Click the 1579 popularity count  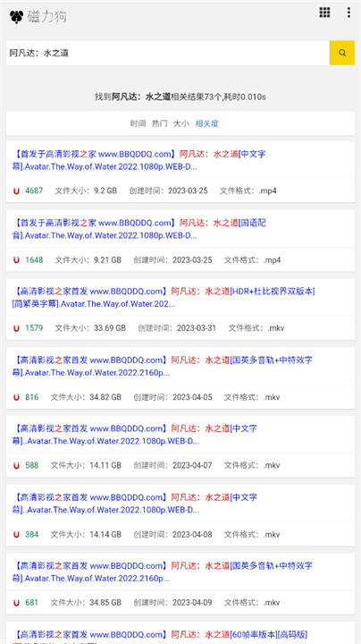click(x=34, y=328)
